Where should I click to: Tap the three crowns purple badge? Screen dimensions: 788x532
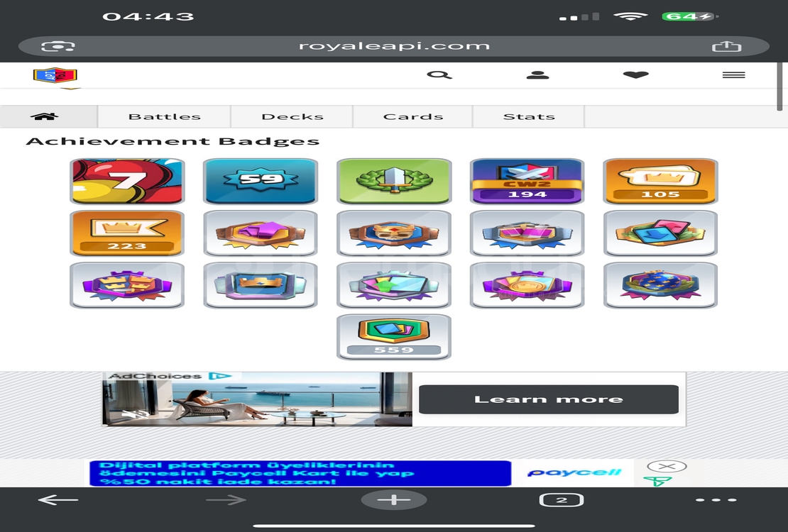coord(127,285)
